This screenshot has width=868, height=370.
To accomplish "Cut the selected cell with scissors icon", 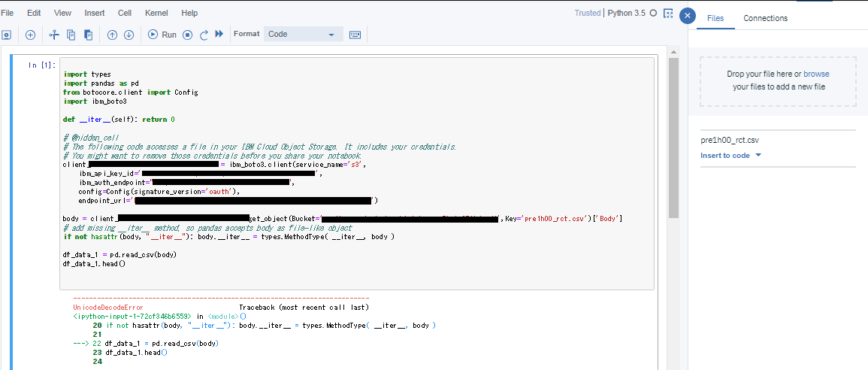I will 53,35.
